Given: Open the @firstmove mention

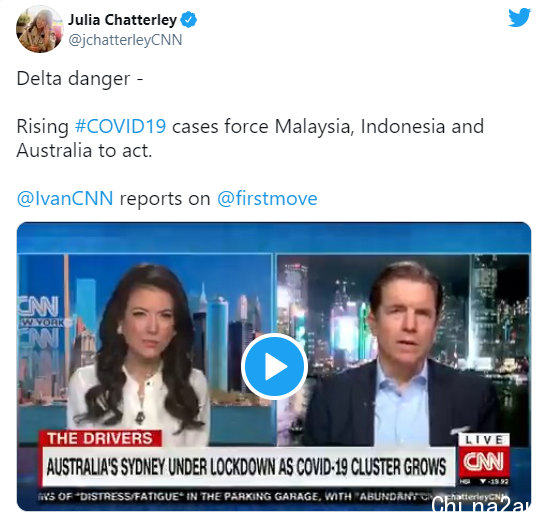Looking at the screenshot, I should [x=267, y=198].
